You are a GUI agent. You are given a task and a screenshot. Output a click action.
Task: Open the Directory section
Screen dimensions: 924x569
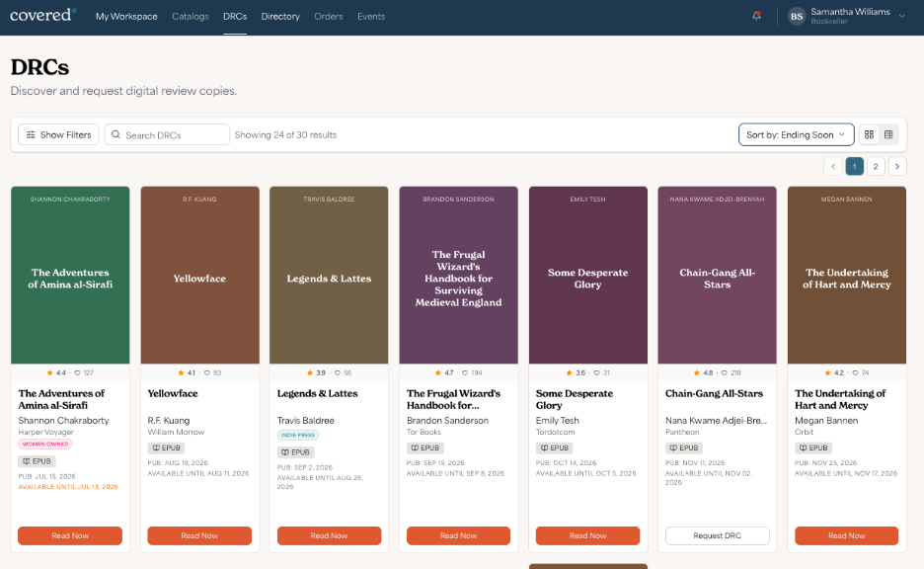point(280,17)
